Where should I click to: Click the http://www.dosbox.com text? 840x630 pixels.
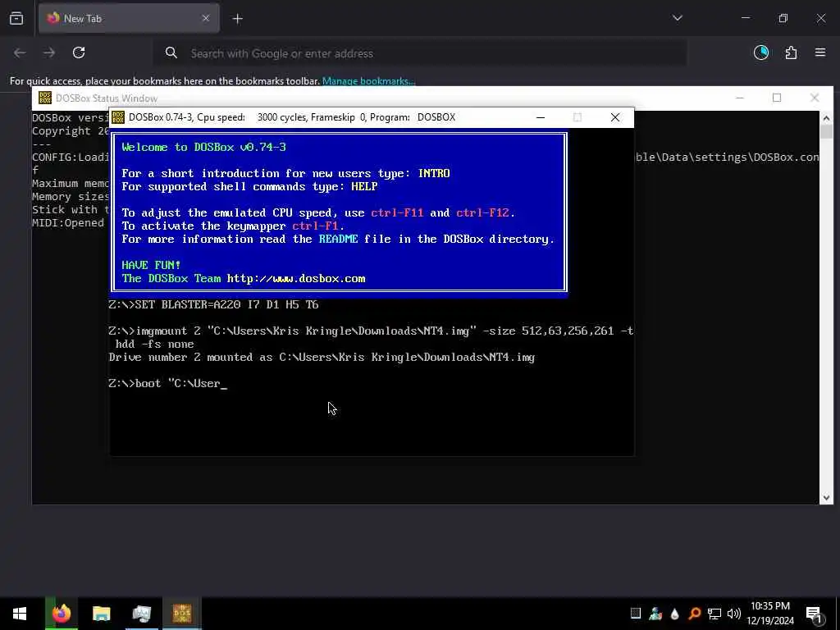(x=296, y=279)
